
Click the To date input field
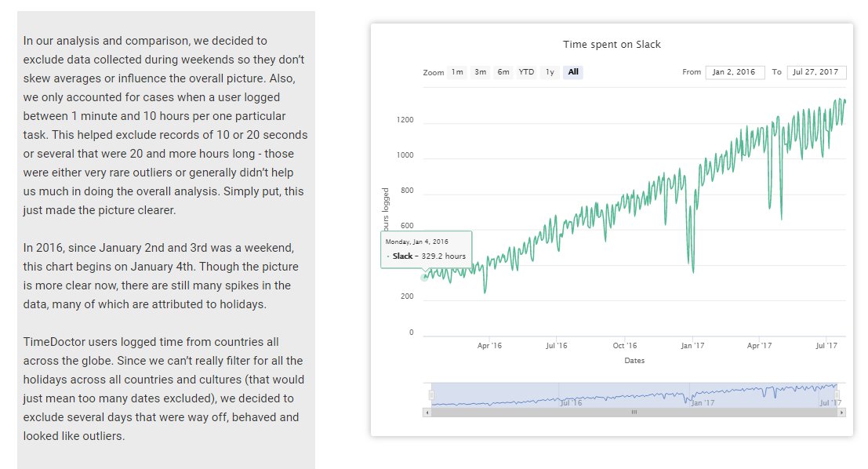click(x=815, y=72)
